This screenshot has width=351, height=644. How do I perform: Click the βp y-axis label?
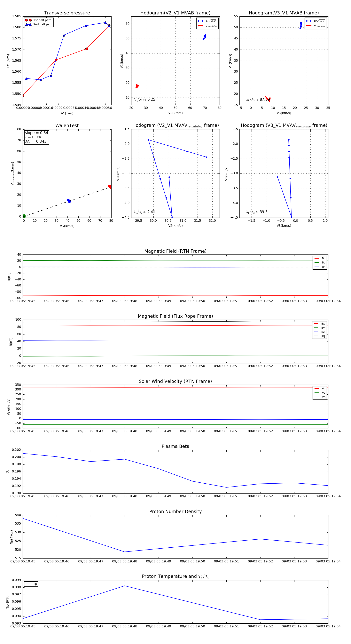tap(8, 471)
